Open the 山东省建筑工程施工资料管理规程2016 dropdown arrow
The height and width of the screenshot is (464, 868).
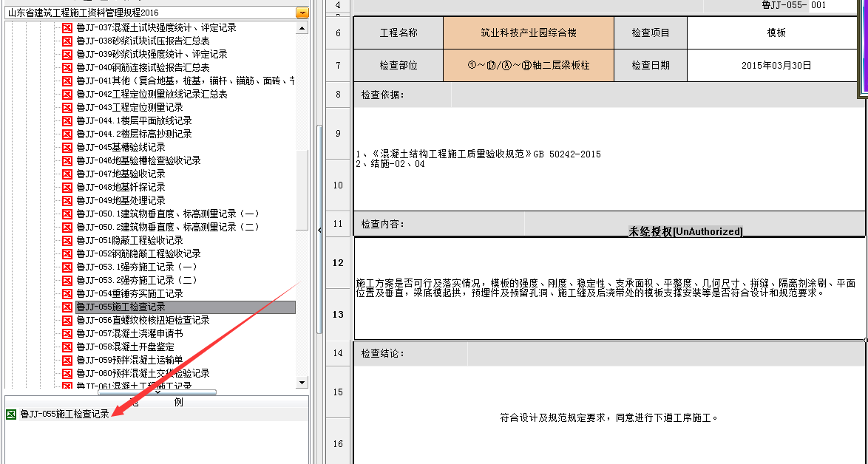302,13
